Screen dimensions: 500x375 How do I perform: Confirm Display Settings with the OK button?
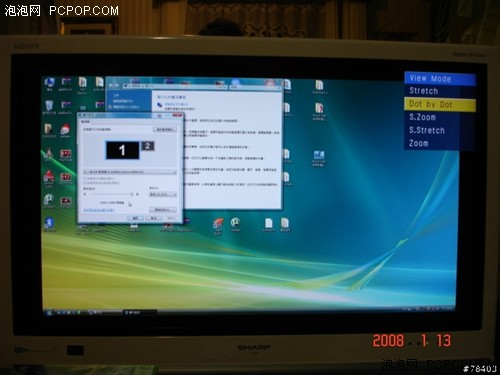coord(135,218)
